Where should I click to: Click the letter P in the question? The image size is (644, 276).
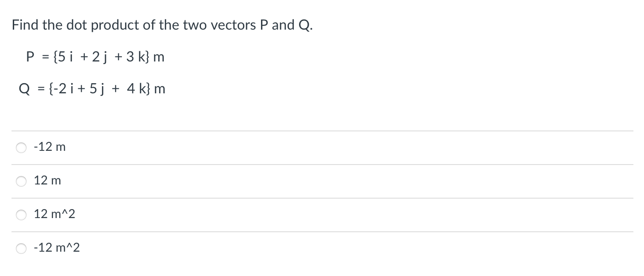(x=263, y=25)
